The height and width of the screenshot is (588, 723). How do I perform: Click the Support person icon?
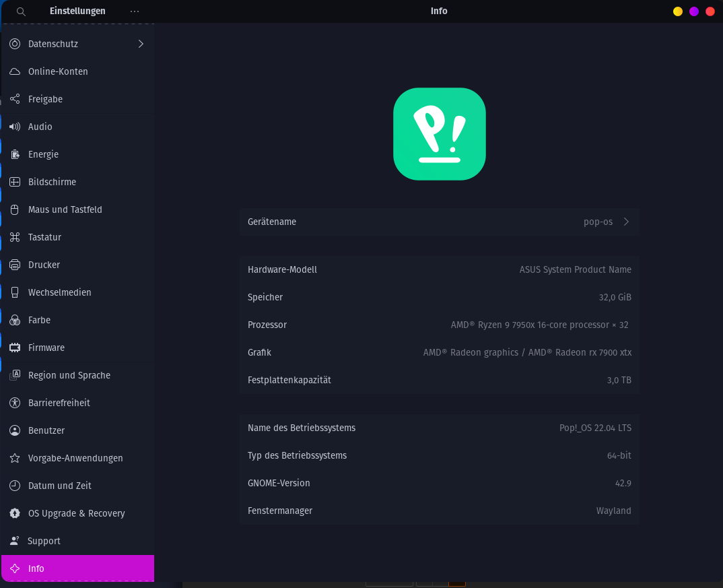coord(15,541)
